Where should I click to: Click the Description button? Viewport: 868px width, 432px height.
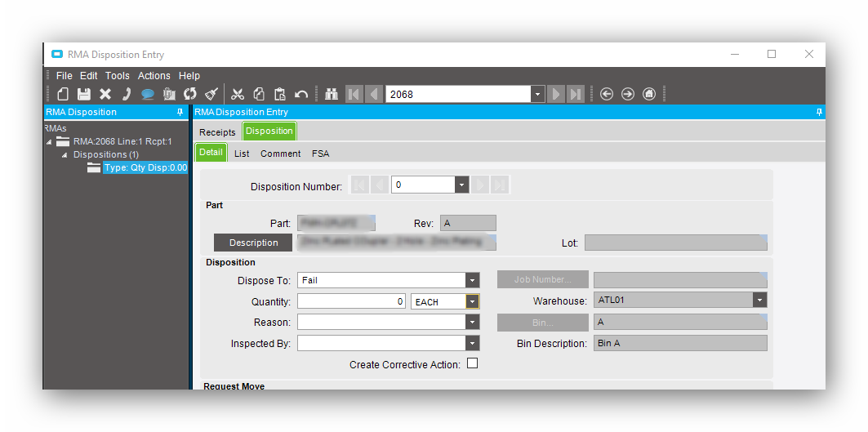click(253, 243)
